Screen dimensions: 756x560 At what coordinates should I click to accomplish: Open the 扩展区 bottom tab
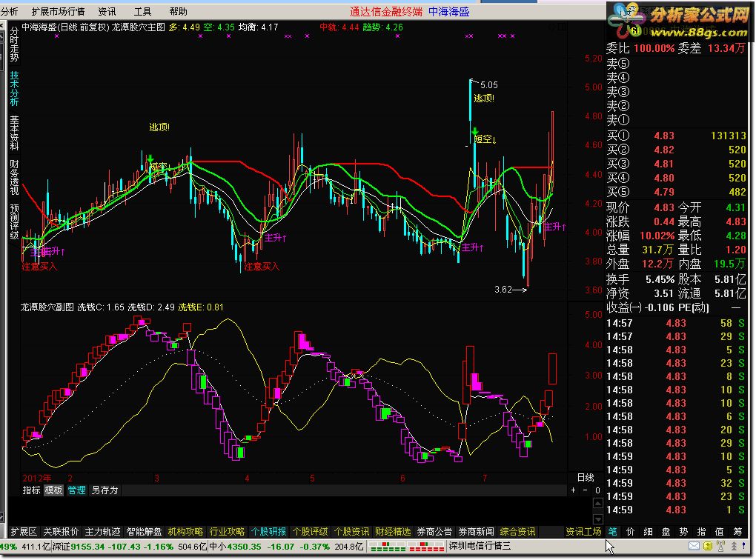pyautogui.click(x=24, y=532)
